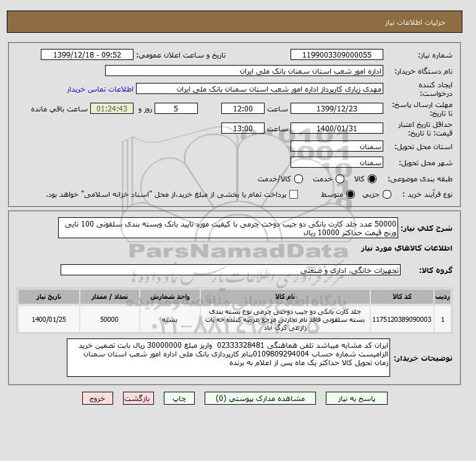The width and height of the screenshot is (476, 461).
Task: Click row number 1 cell
Action: pyautogui.click(x=443, y=319)
